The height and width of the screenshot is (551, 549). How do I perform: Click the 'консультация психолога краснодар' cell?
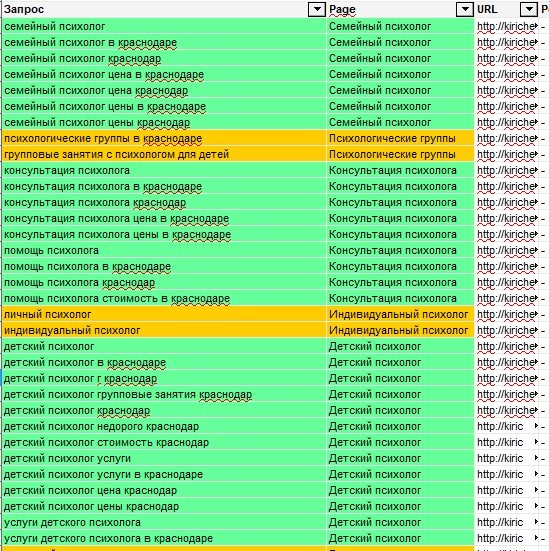(x=164, y=202)
